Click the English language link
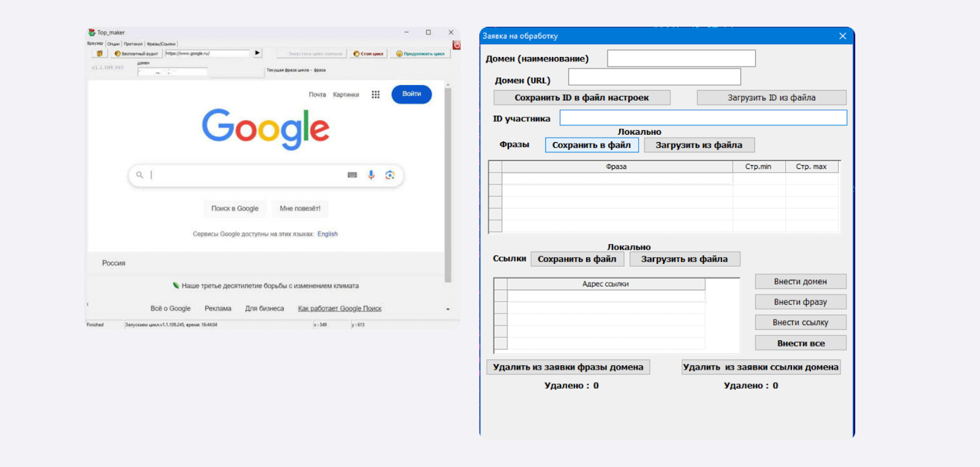Image resolution: width=980 pixels, height=467 pixels. pyautogui.click(x=327, y=234)
